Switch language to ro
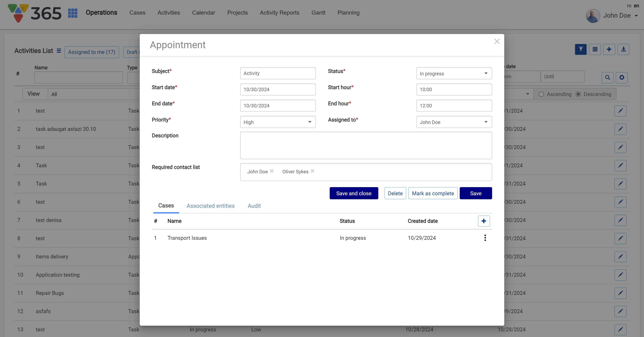Image resolution: width=644 pixels, height=337 pixels. tap(629, 5)
